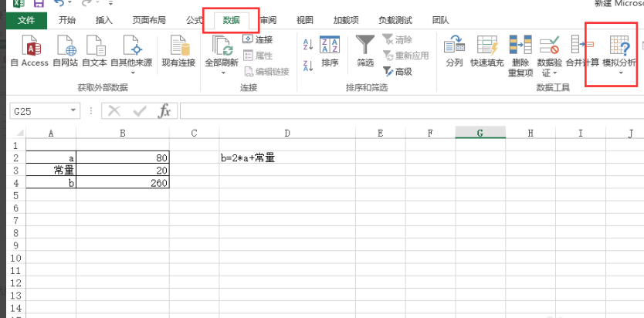The image size is (644, 318).
Task: Switch to Team (团队) tab
Action: click(440, 21)
